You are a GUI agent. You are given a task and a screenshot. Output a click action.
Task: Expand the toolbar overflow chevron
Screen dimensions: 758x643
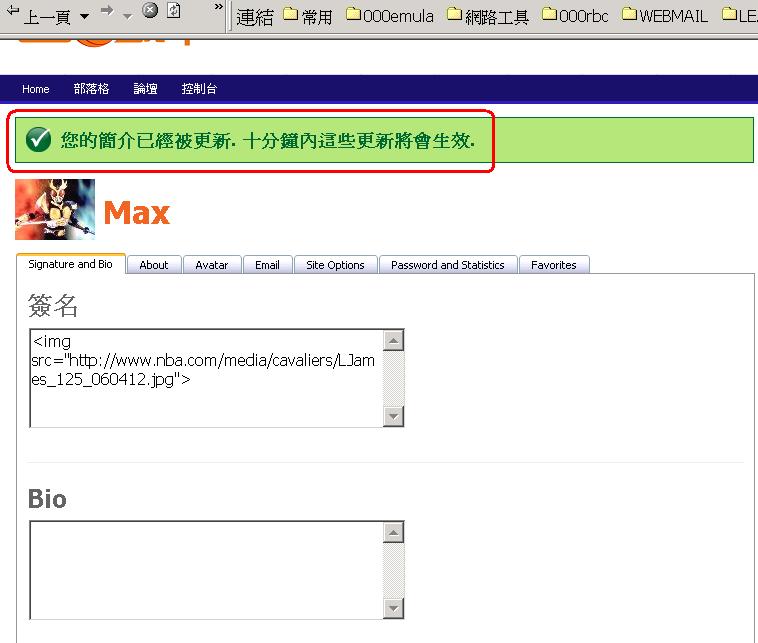219,8
